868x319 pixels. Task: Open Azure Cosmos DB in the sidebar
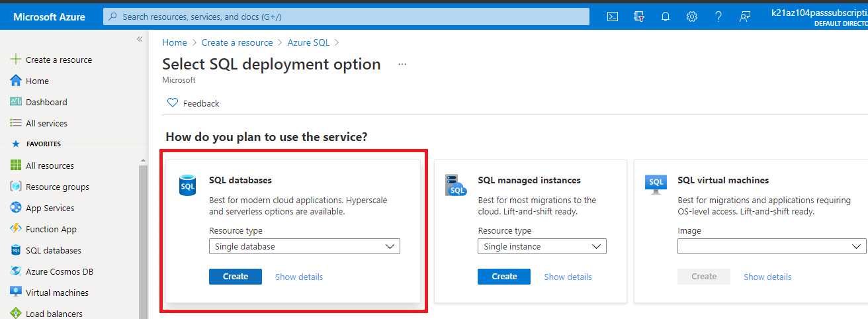coord(60,271)
